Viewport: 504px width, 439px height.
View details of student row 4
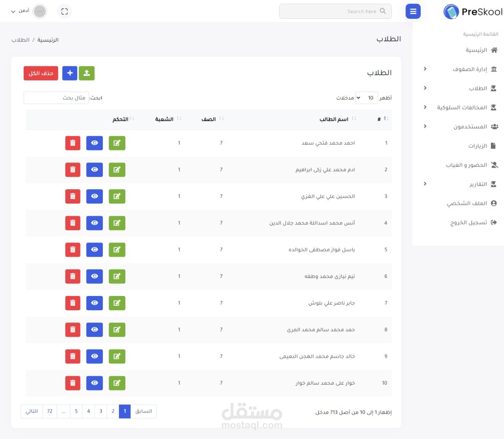tap(94, 223)
